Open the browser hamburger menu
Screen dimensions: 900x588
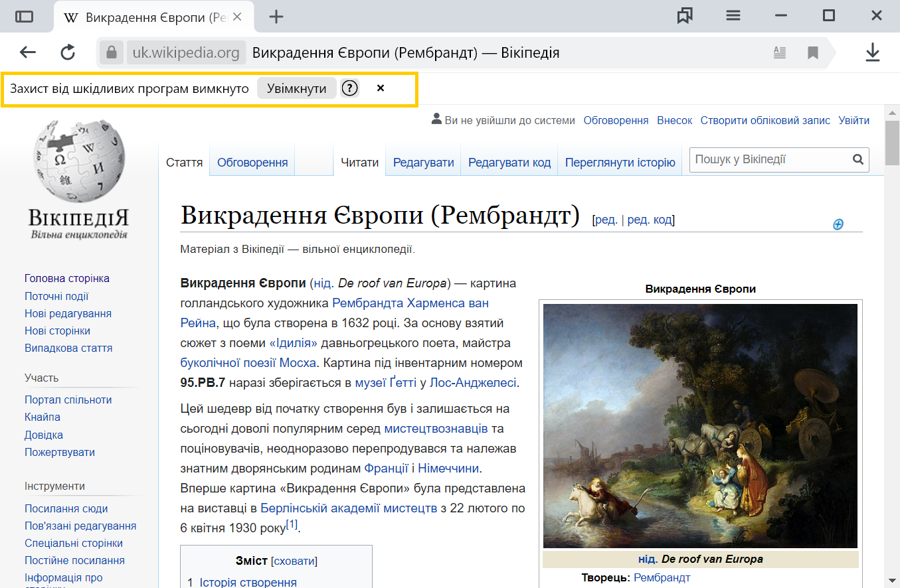click(733, 16)
